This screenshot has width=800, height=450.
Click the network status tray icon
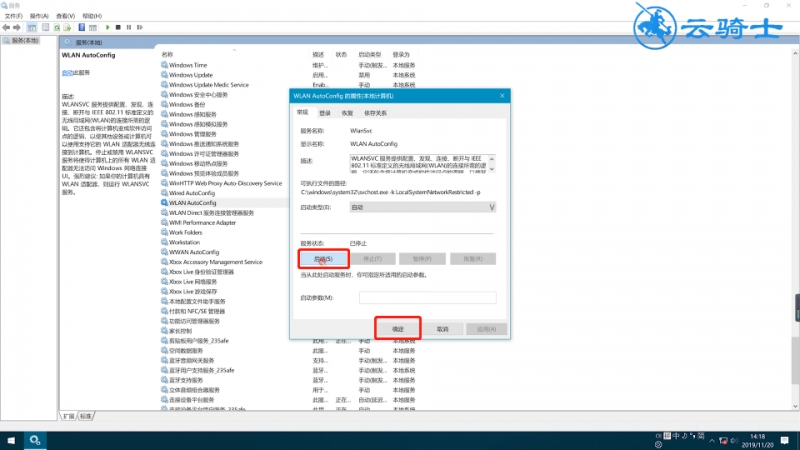[x=723, y=441]
